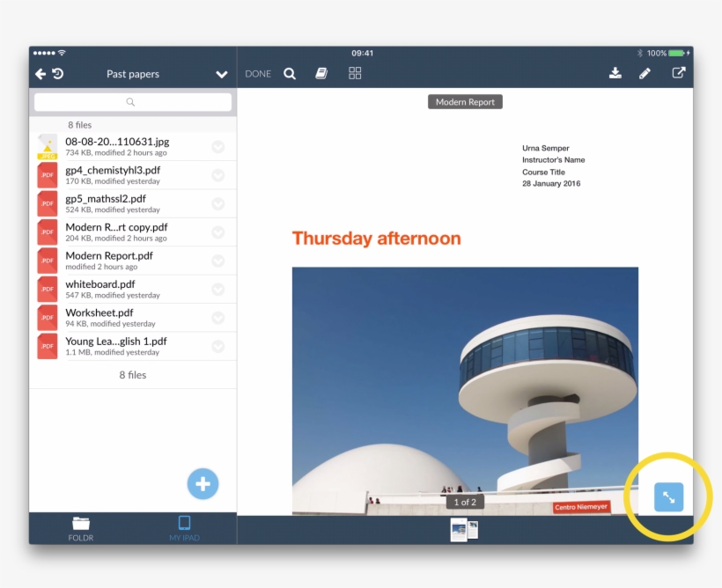722x588 pixels.
Task: Switch to the MY IPAD tab
Action: coord(184,528)
